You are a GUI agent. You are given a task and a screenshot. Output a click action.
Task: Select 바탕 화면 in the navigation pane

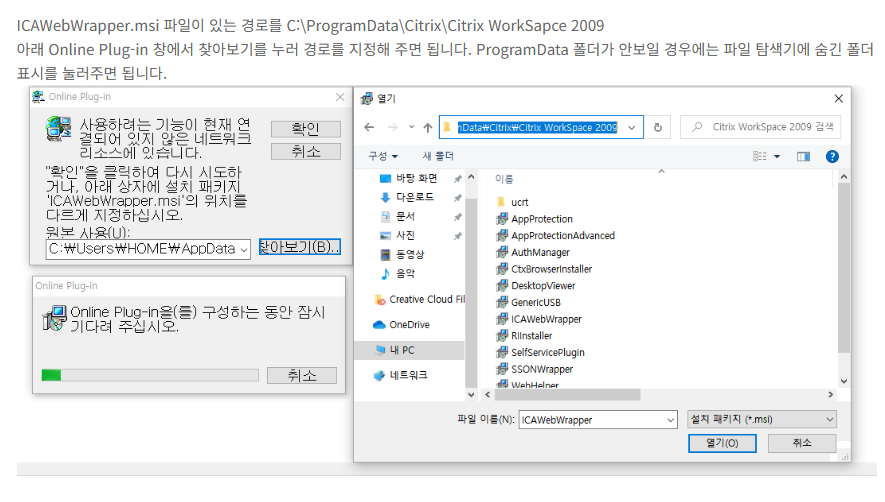click(416, 178)
